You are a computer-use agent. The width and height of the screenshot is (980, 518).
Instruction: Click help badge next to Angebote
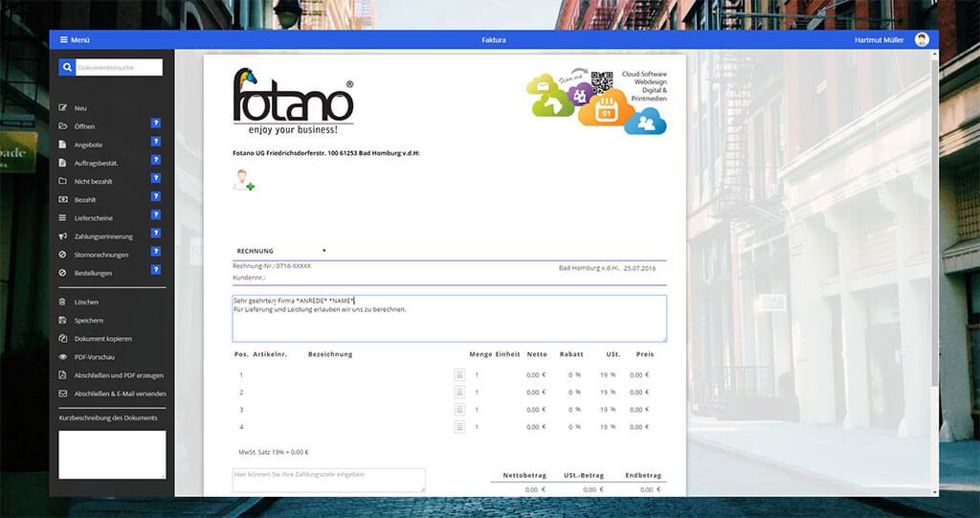(156, 142)
